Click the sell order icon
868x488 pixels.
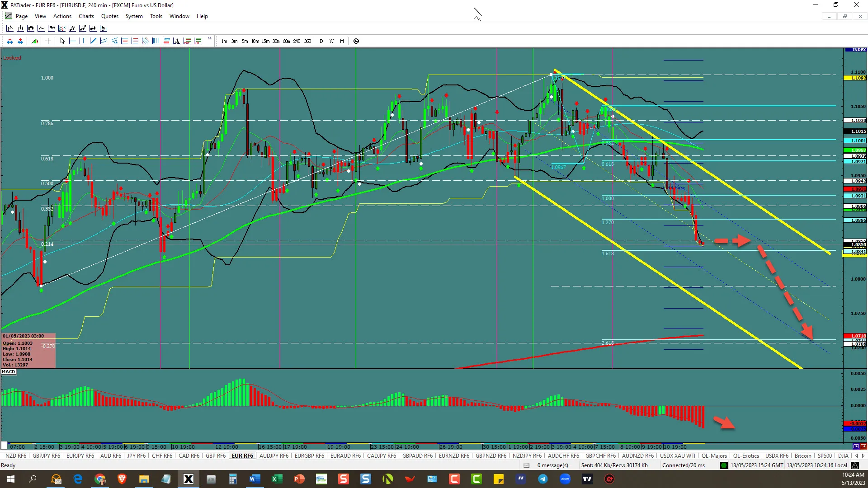pyautogui.click(x=10, y=41)
